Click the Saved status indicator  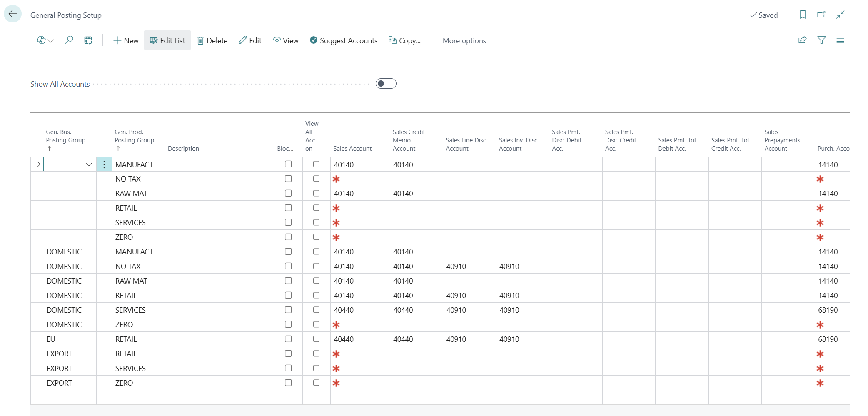pyautogui.click(x=763, y=15)
